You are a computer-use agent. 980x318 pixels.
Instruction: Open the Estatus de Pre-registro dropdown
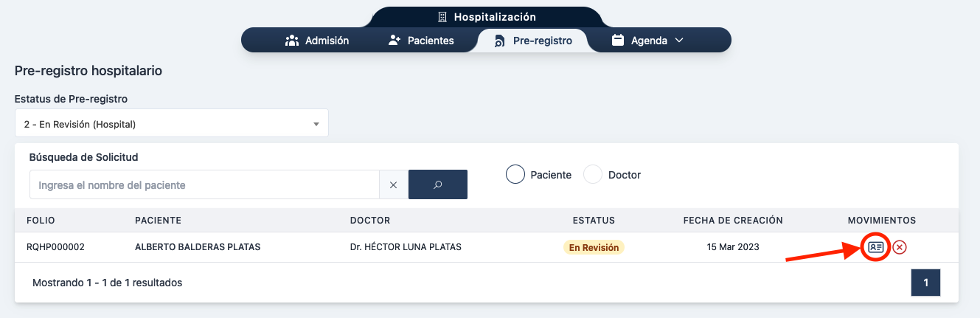coord(171,125)
